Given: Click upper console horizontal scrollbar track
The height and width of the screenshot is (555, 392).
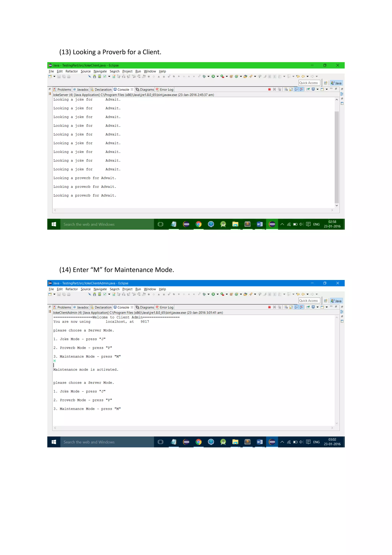Looking at the screenshot, I should (194, 210).
